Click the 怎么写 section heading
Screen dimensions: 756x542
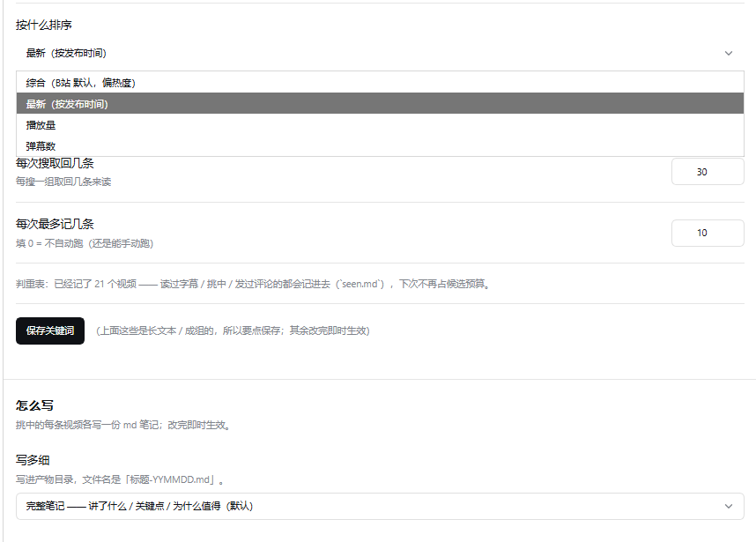click(34, 405)
